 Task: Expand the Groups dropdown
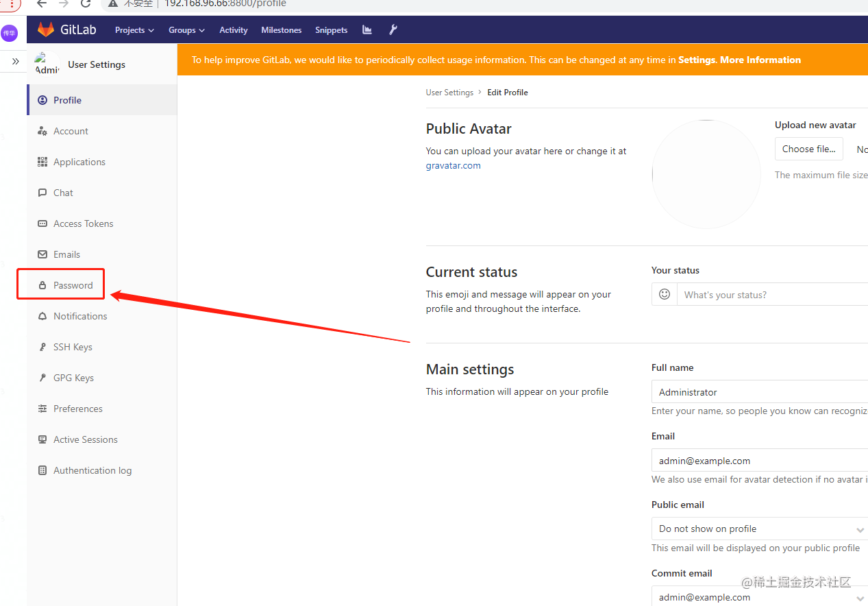point(186,29)
